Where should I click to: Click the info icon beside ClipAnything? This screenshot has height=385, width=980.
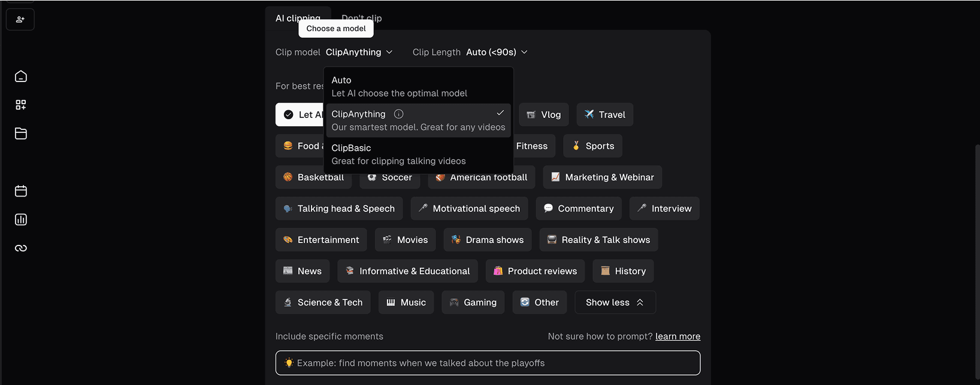398,114
